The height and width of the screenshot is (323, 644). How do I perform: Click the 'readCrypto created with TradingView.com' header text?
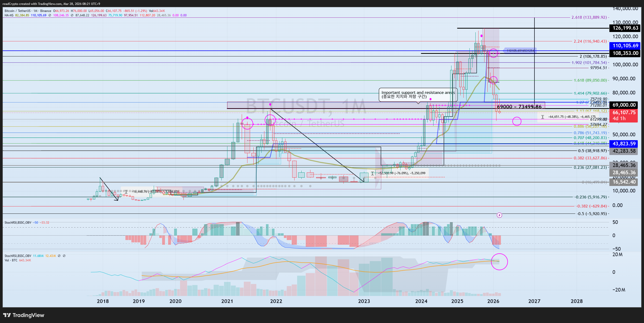click(32, 4)
